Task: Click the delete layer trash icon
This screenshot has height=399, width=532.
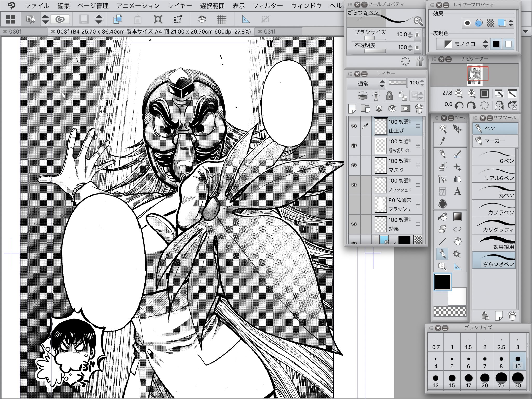Action: click(x=419, y=109)
